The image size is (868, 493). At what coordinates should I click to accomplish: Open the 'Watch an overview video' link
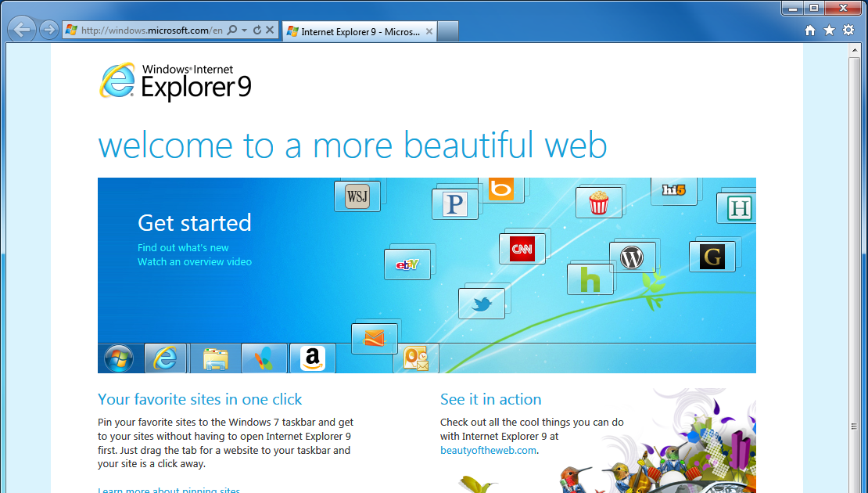click(x=195, y=261)
